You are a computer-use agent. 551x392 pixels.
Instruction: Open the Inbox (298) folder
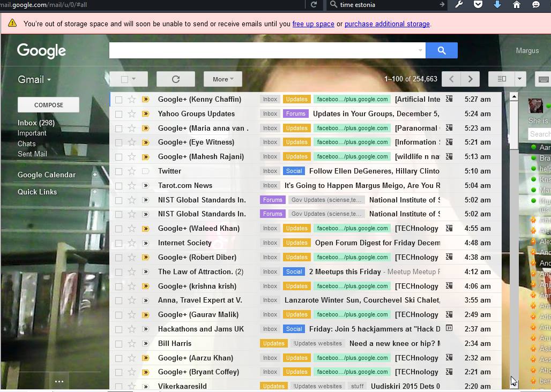coord(36,123)
